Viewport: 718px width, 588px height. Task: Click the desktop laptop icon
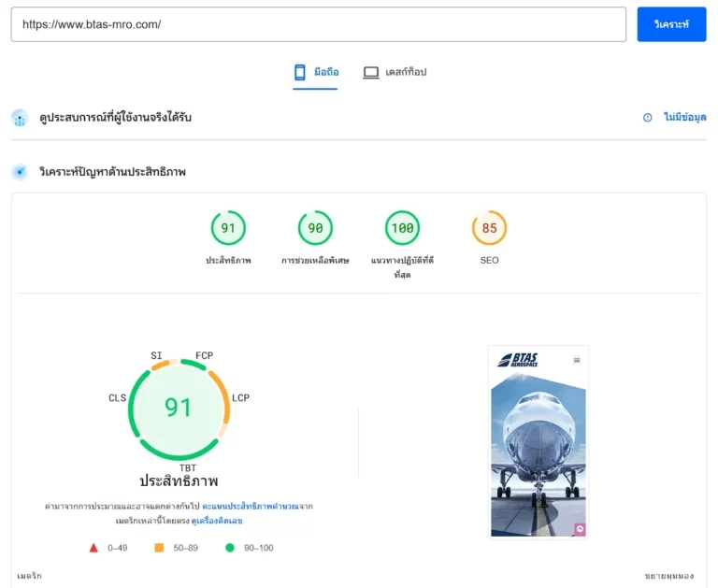pyautogui.click(x=371, y=72)
